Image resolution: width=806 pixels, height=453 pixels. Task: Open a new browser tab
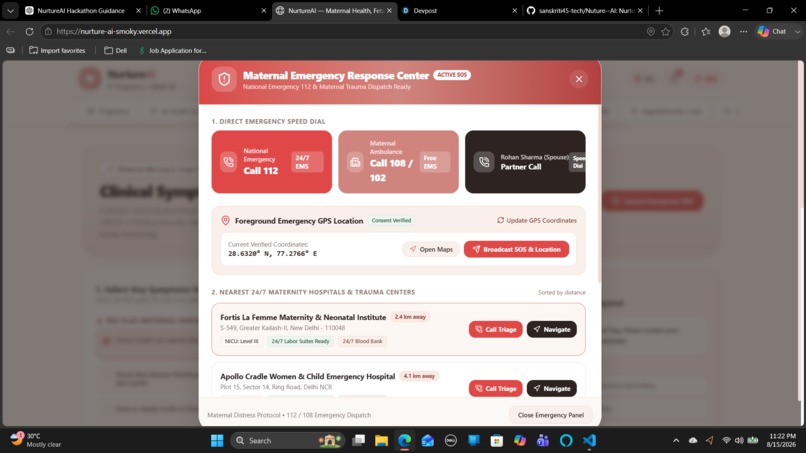coord(660,10)
